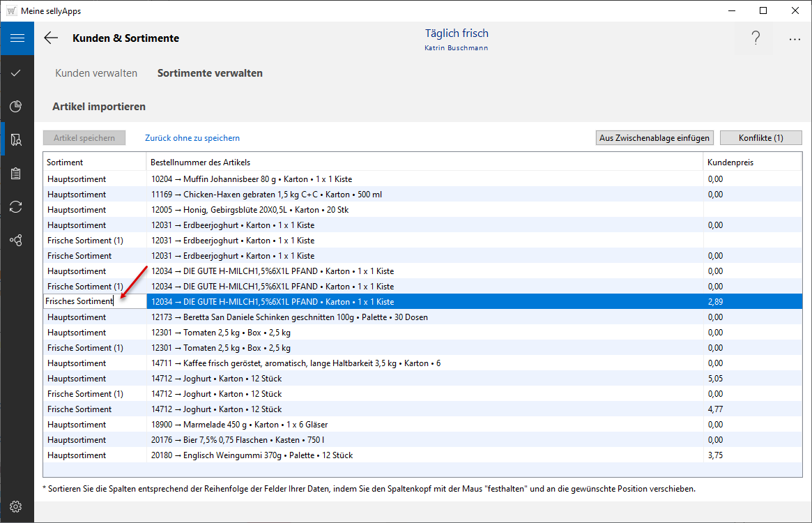Open the Konflikte (1) button
Viewport: 812px width, 523px height.
[760, 138]
